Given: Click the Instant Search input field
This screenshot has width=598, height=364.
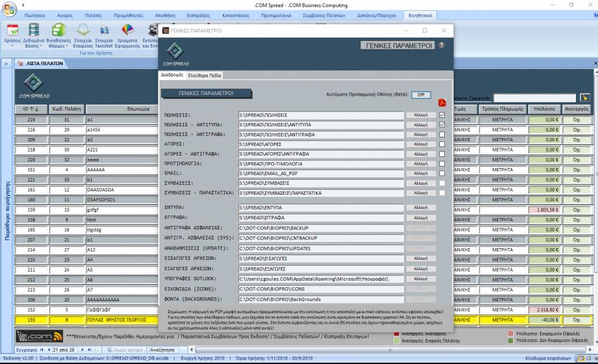Looking at the screenshot, I should coord(534,98).
